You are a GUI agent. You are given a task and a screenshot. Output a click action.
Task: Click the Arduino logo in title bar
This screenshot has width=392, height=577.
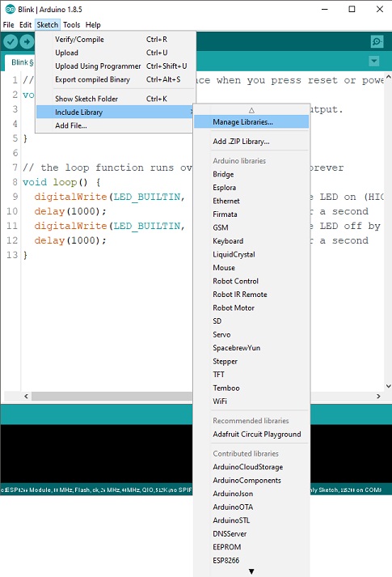pyautogui.click(x=10, y=9)
